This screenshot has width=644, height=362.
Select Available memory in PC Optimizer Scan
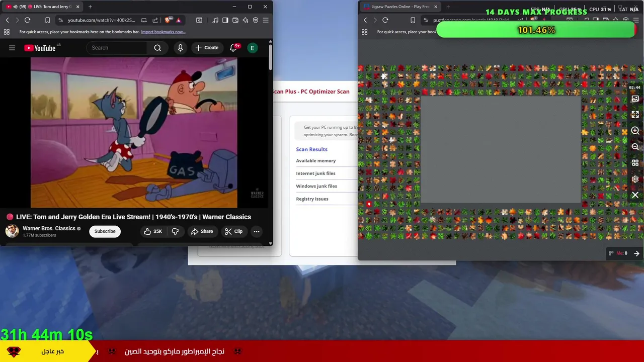pyautogui.click(x=315, y=161)
